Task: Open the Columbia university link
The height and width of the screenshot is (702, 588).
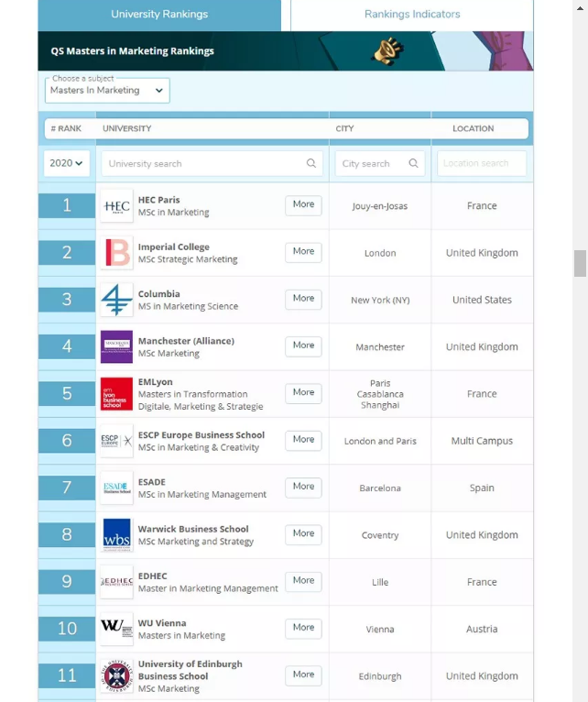Action: (x=158, y=294)
